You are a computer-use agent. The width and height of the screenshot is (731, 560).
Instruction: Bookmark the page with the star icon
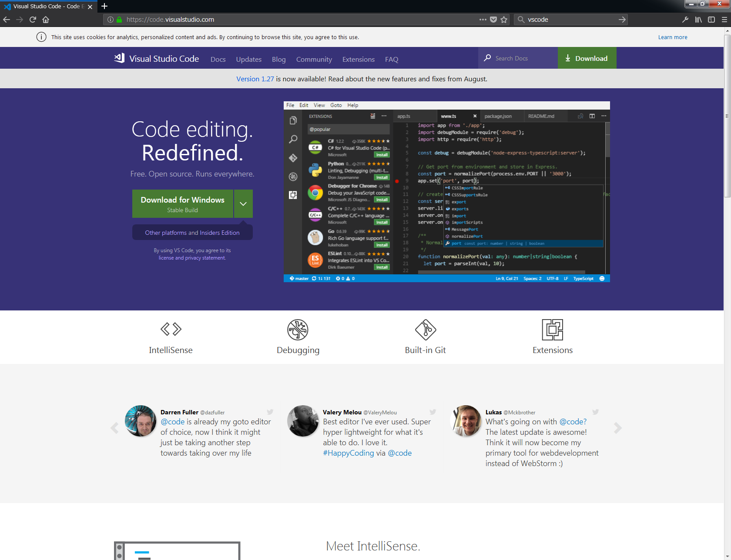click(x=504, y=19)
